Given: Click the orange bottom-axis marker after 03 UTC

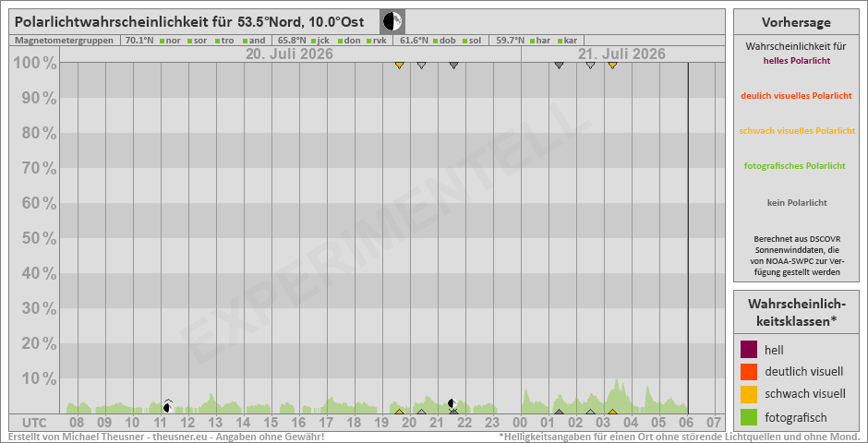Looking at the screenshot, I should (x=612, y=412).
